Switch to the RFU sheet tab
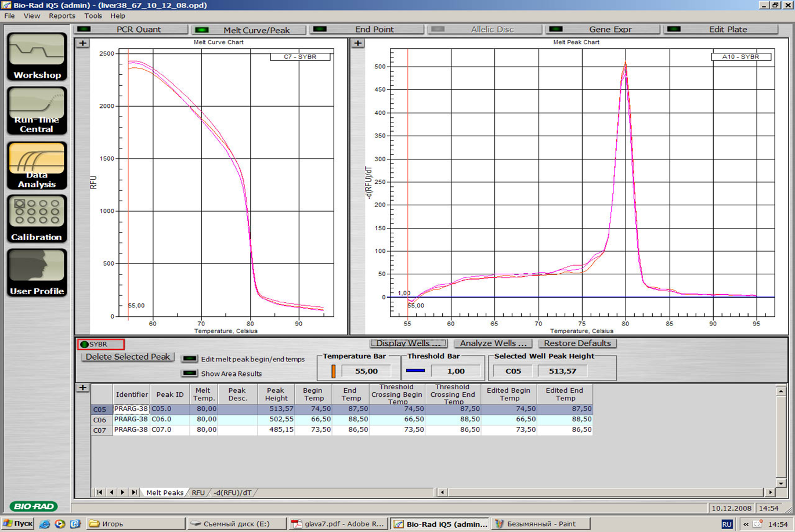Screen dimensions: 795x532 pos(198,493)
